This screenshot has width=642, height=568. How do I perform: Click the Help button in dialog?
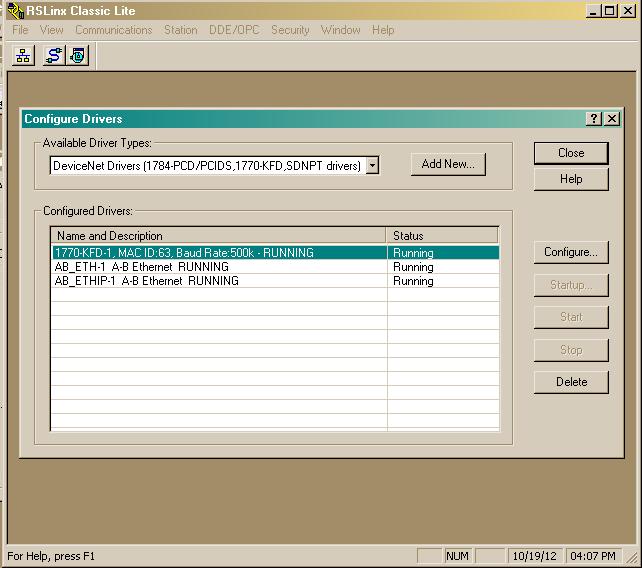[571, 179]
